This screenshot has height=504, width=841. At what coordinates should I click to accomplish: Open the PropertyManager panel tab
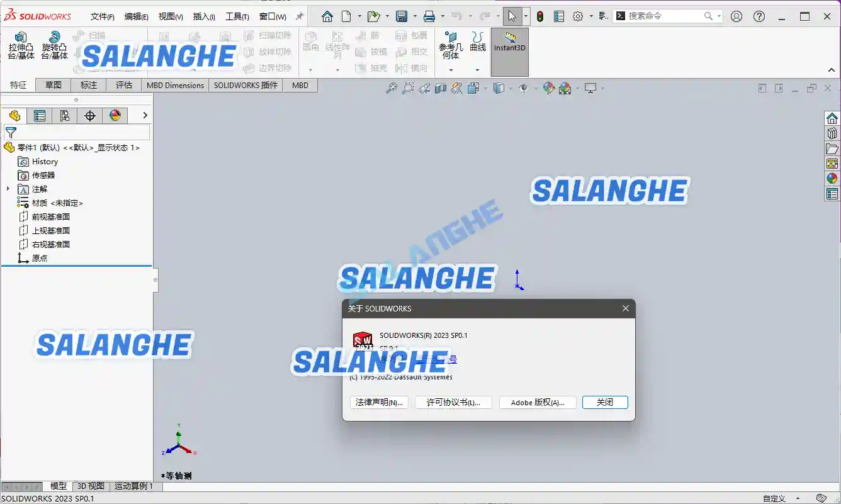coord(40,115)
